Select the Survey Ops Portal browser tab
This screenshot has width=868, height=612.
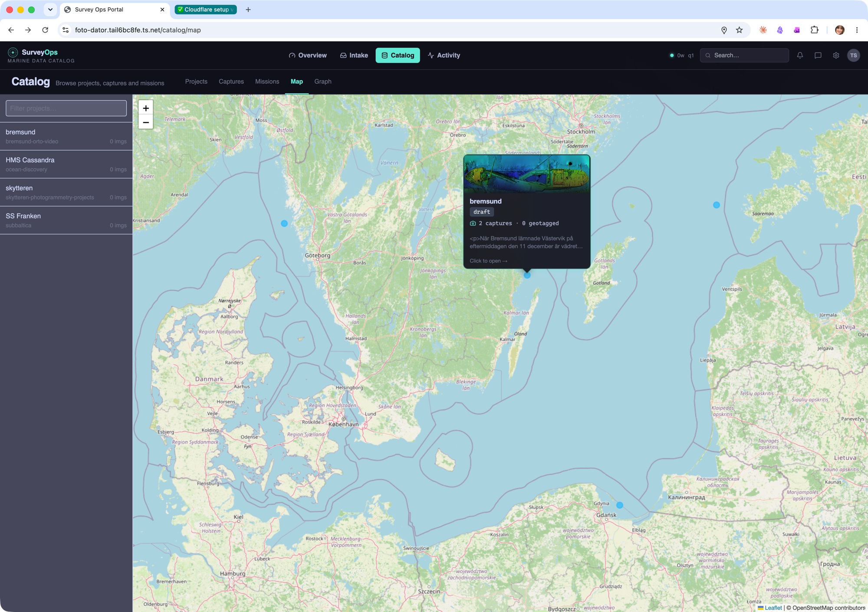[114, 10]
